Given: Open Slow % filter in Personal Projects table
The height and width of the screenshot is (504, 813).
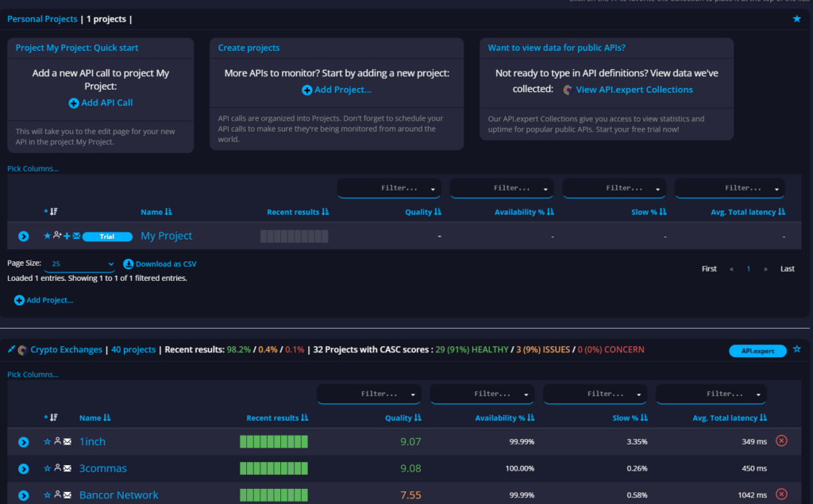Looking at the screenshot, I should point(615,188).
